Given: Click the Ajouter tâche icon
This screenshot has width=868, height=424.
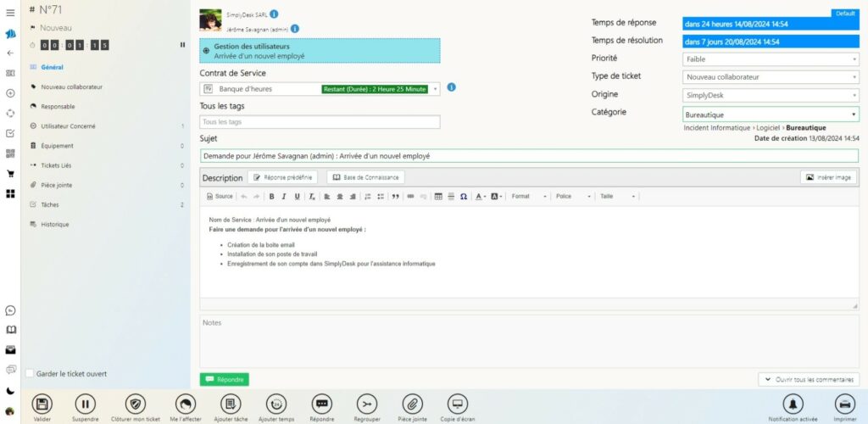Looking at the screenshot, I should coord(231,404).
